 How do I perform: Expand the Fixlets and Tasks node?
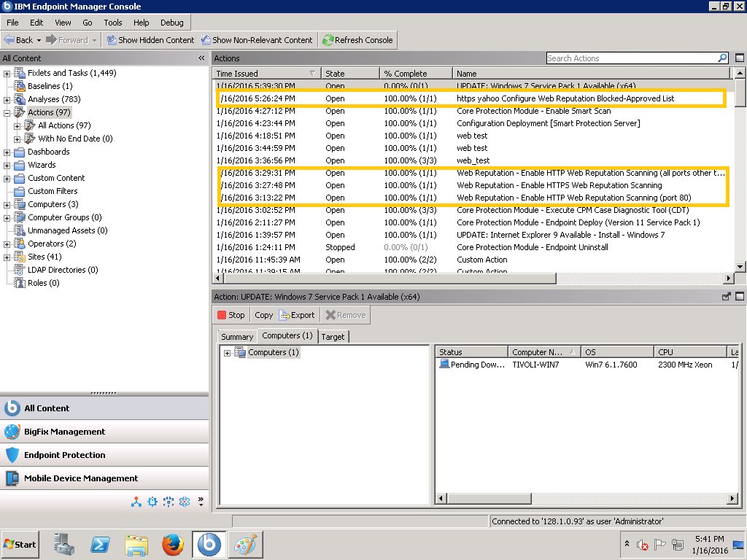7,74
